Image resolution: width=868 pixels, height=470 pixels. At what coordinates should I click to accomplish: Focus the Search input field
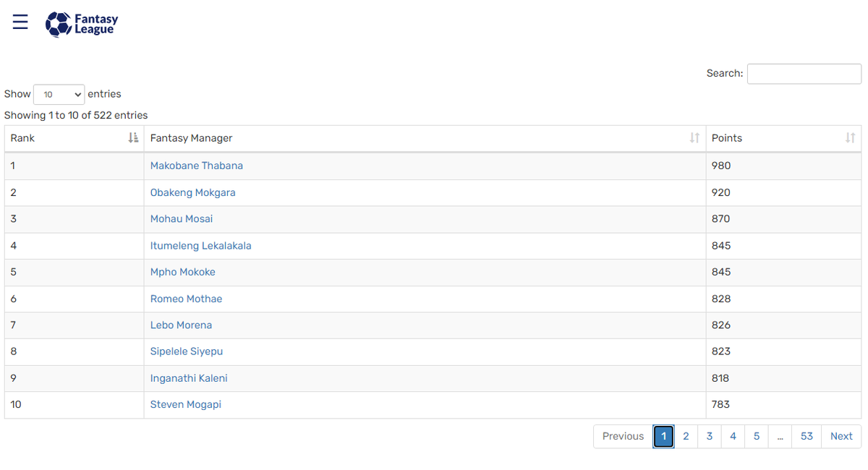tap(804, 74)
